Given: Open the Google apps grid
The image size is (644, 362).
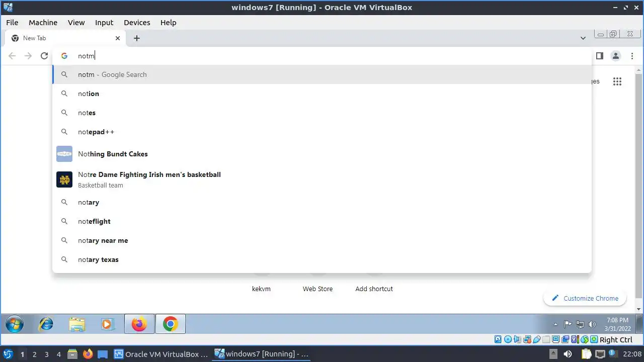Looking at the screenshot, I should pyautogui.click(x=617, y=81).
